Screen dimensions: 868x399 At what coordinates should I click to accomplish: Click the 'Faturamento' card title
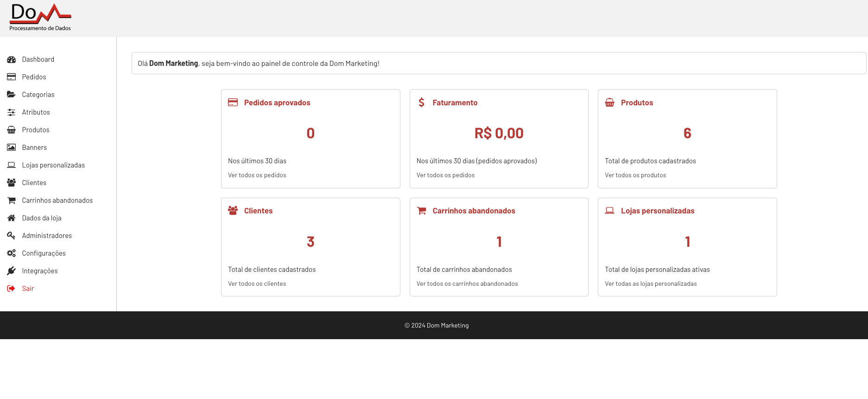pyautogui.click(x=455, y=103)
